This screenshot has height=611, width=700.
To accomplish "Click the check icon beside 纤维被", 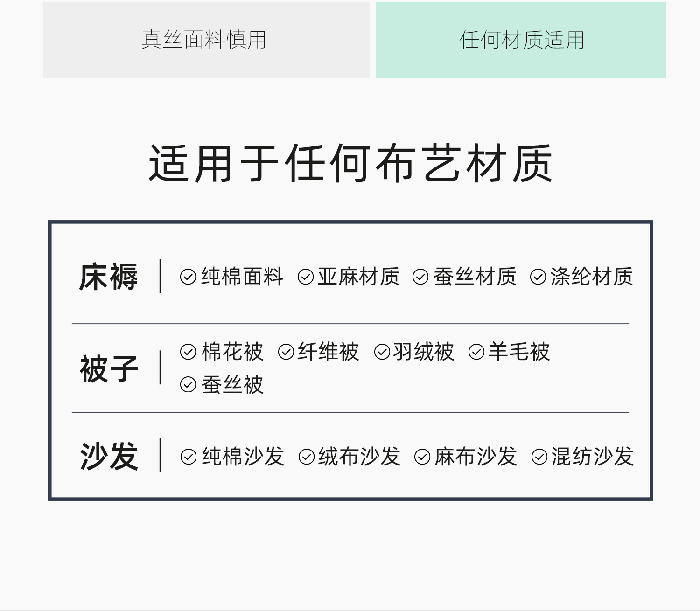I will click(x=286, y=352).
